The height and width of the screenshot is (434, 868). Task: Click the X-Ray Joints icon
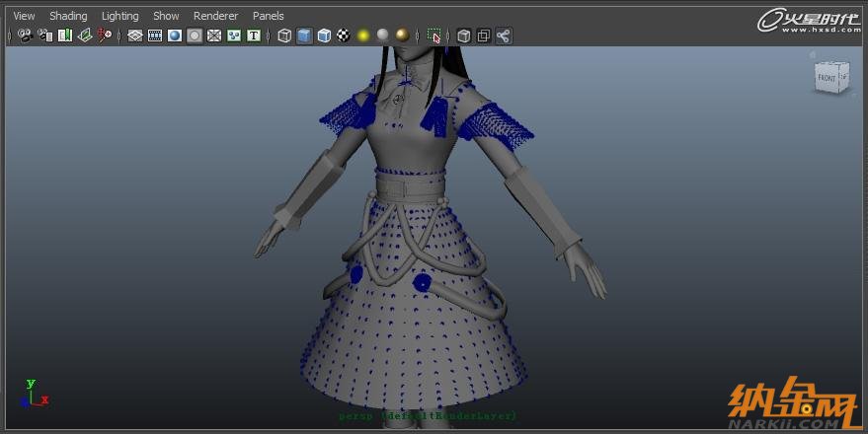[x=504, y=36]
